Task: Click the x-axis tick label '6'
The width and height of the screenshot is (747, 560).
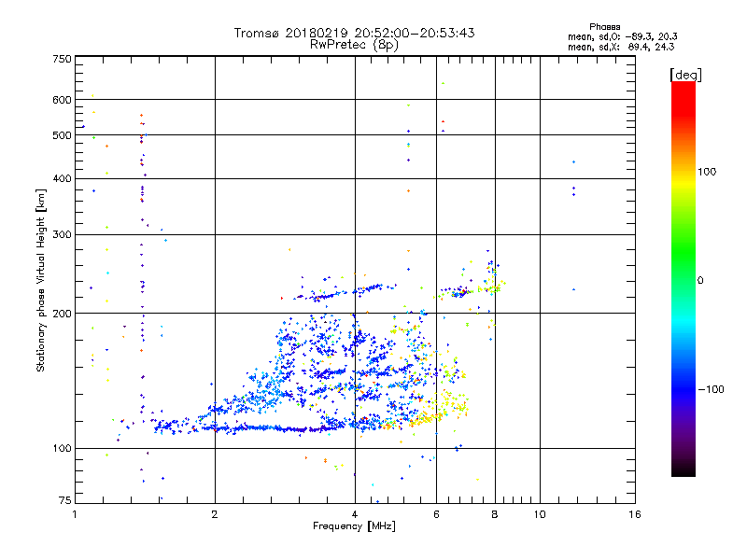Action: pyautogui.click(x=436, y=514)
